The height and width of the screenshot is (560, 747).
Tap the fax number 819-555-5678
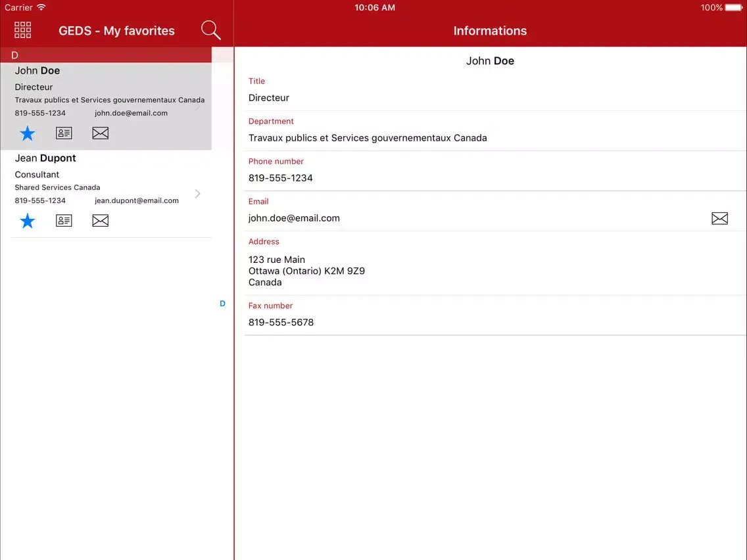pyautogui.click(x=281, y=322)
